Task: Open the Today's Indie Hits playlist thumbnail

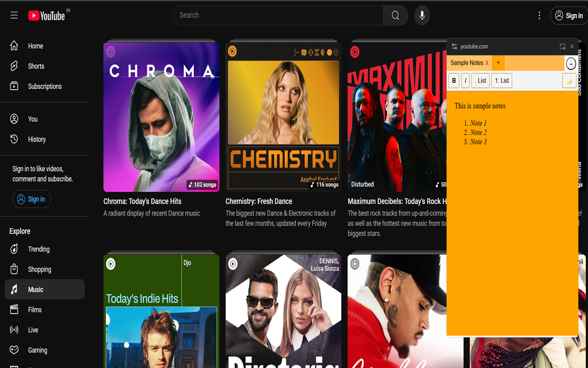Action: click(161, 311)
